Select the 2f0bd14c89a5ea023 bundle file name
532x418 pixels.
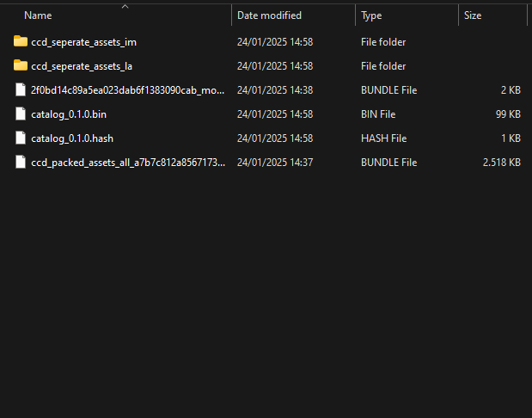coord(128,89)
